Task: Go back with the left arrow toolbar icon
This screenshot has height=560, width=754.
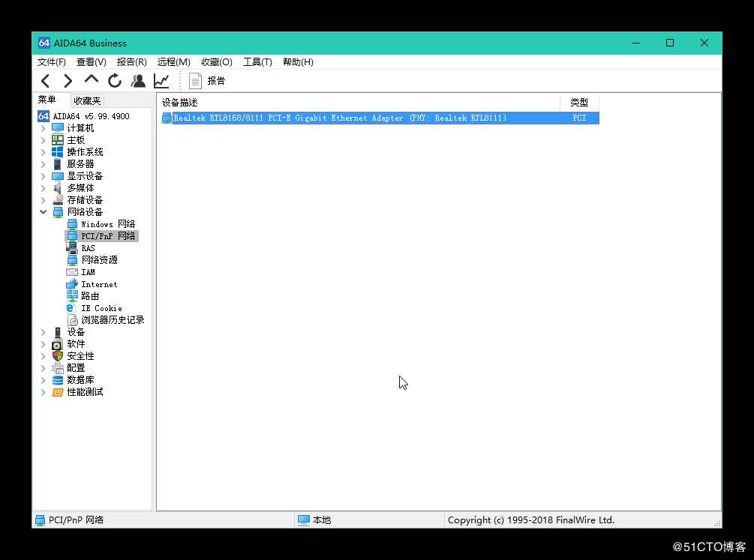Action: pyautogui.click(x=45, y=81)
